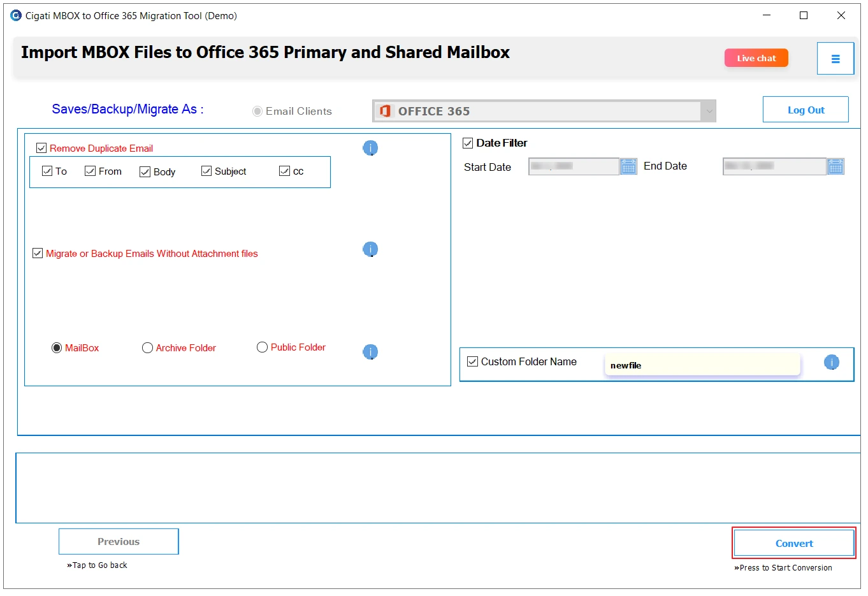Viewport: 868px width, 596px height.
Task: Click the End Date input field
Action: (x=774, y=166)
